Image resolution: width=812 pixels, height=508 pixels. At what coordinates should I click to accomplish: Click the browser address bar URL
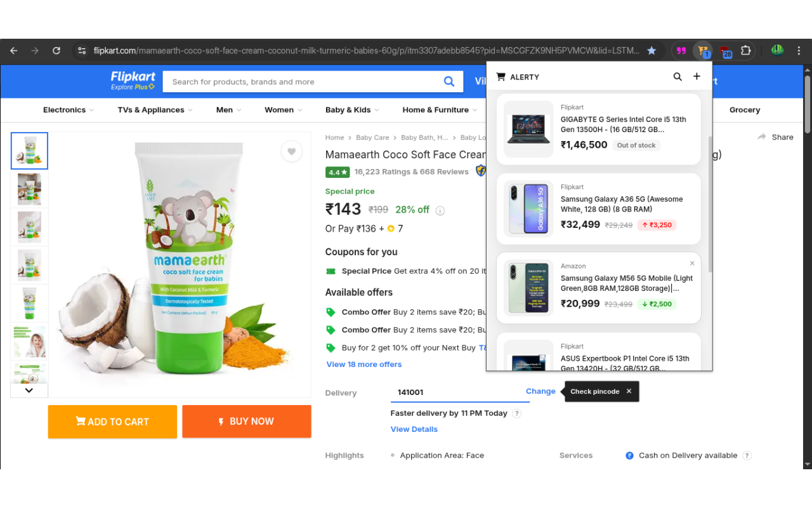tap(366, 50)
